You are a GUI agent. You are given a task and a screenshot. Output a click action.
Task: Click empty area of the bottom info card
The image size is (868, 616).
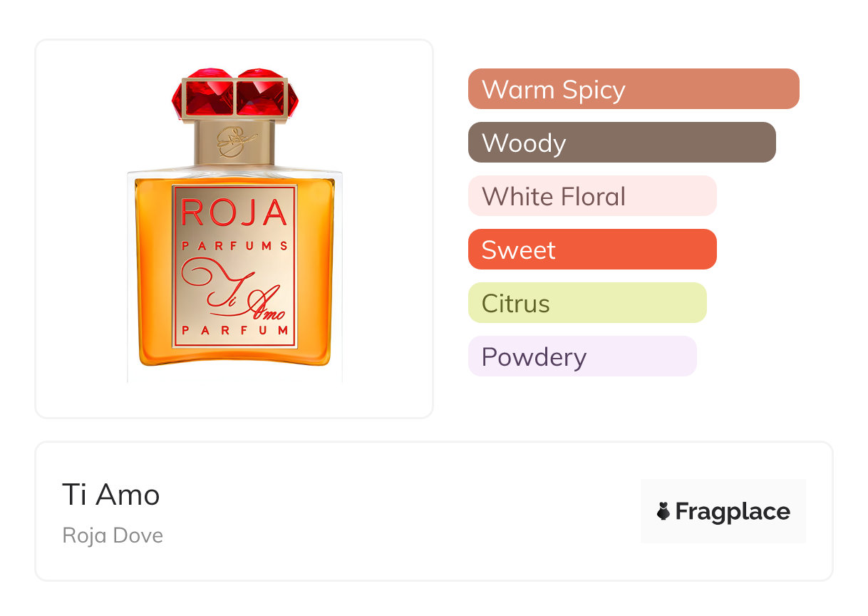[x=399, y=511]
